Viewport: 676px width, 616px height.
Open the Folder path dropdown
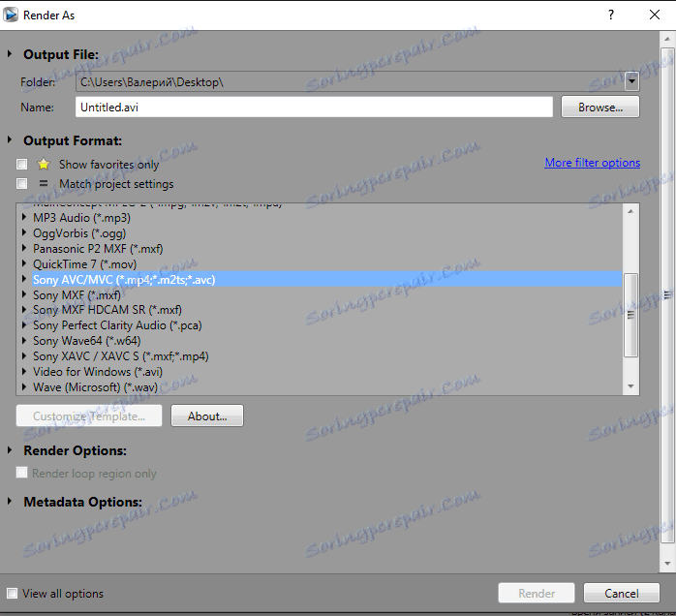point(631,81)
